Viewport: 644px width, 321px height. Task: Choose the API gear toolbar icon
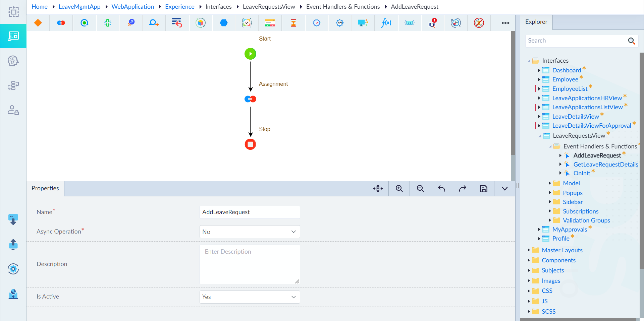click(340, 23)
